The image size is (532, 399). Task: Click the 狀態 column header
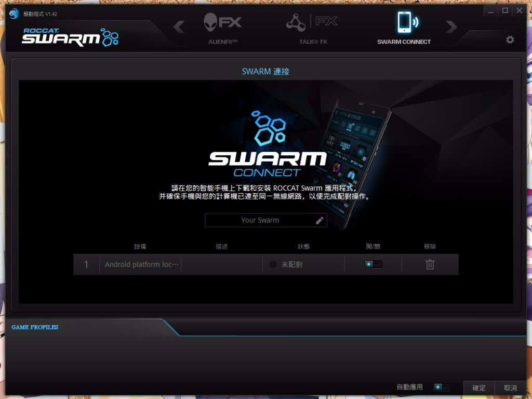pos(303,247)
